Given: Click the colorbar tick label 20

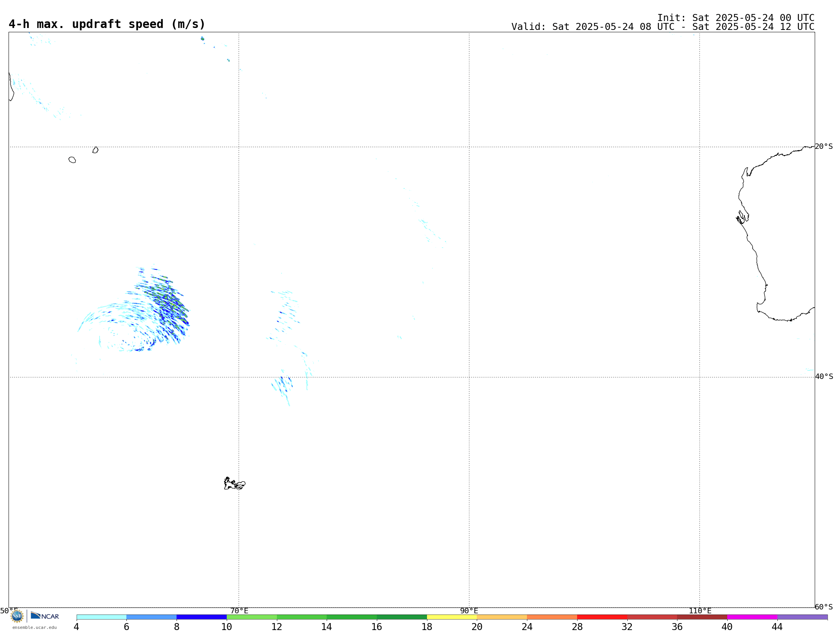Looking at the screenshot, I should tap(477, 627).
